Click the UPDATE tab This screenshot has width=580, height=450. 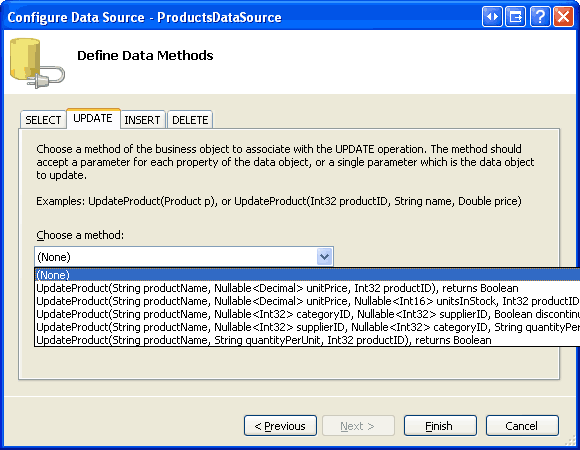tap(93, 118)
